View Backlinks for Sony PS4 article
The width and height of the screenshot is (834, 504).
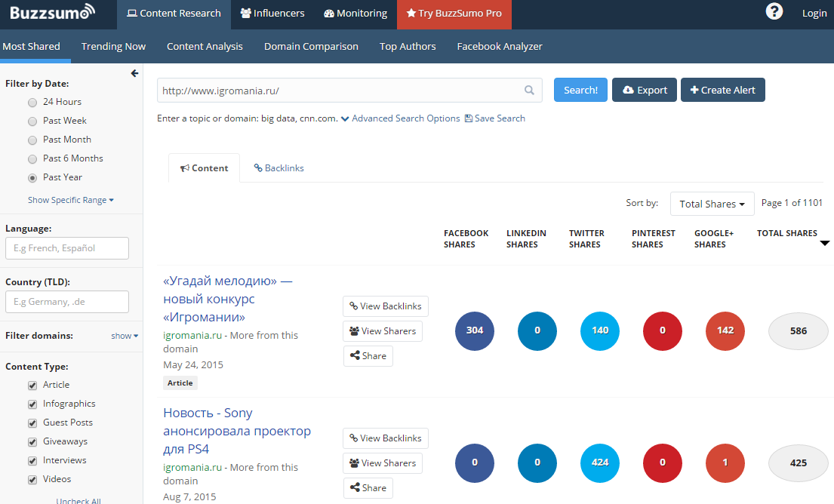click(x=386, y=438)
